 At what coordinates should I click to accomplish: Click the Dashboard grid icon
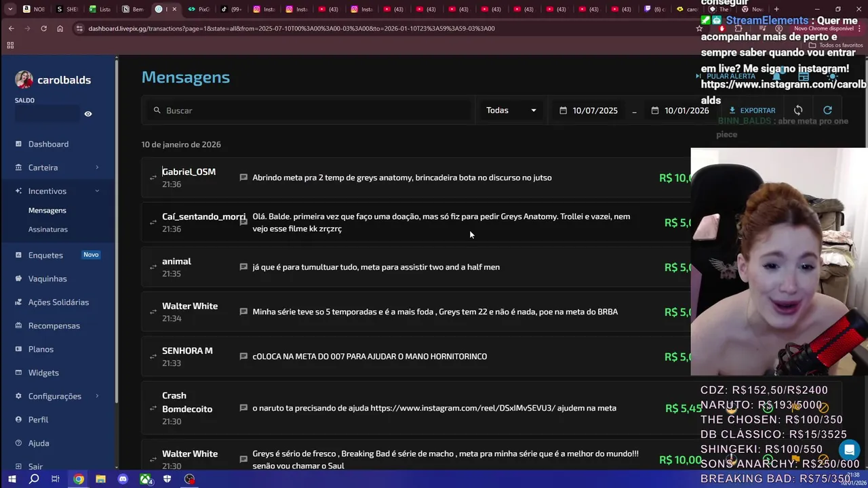(18, 144)
